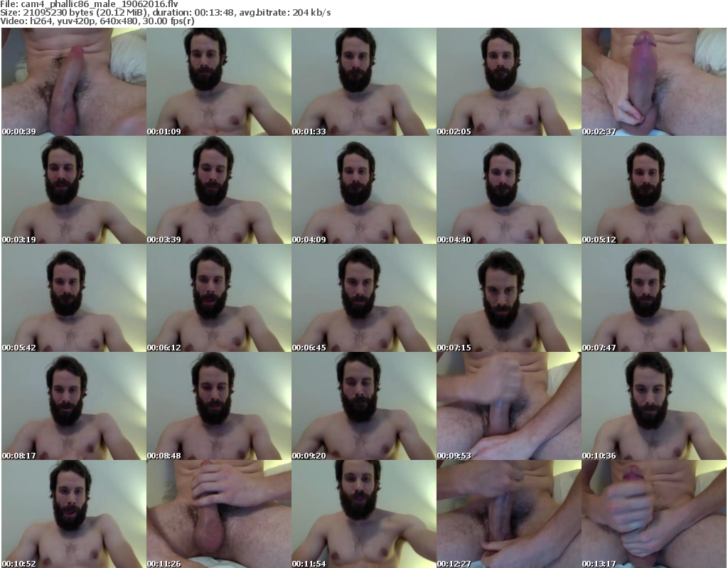Pick the frame with timestamp 00:03:19
The image size is (728, 568).
pos(74,190)
